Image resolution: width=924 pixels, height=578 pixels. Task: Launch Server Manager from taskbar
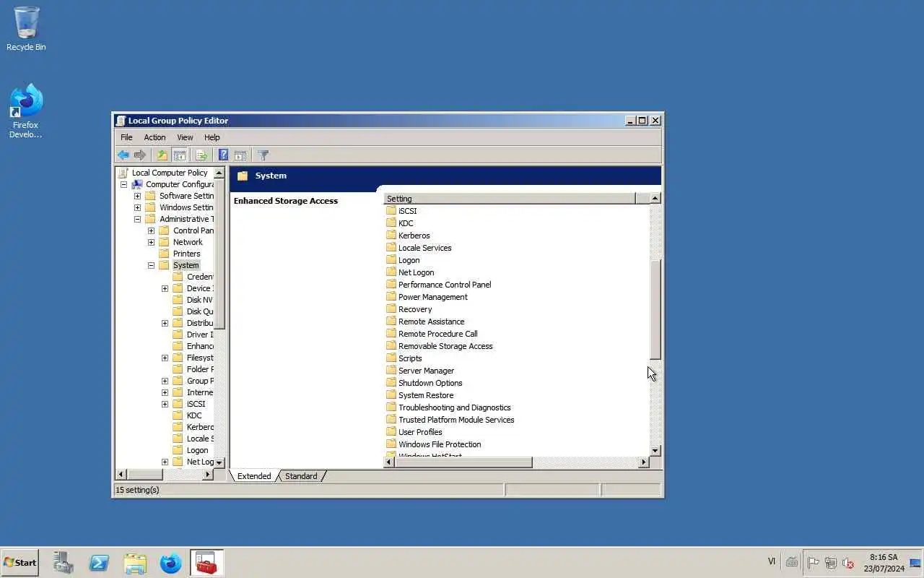[64, 563]
